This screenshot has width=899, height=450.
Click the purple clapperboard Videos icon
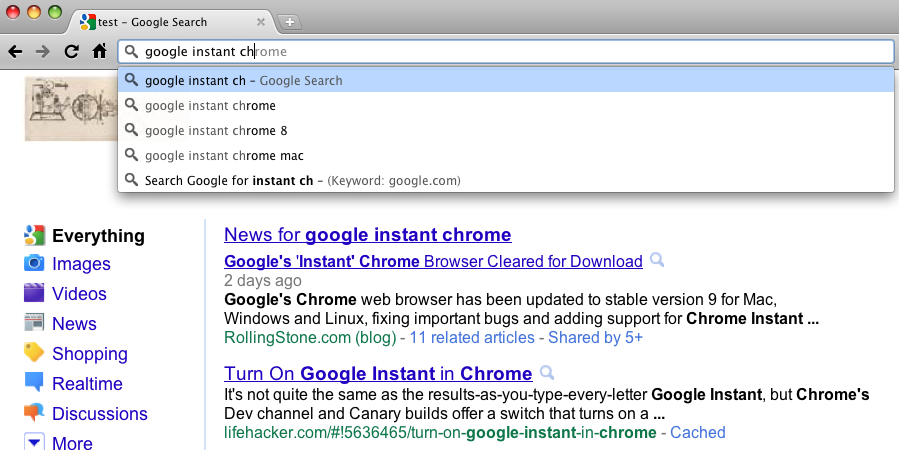tap(34, 292)
